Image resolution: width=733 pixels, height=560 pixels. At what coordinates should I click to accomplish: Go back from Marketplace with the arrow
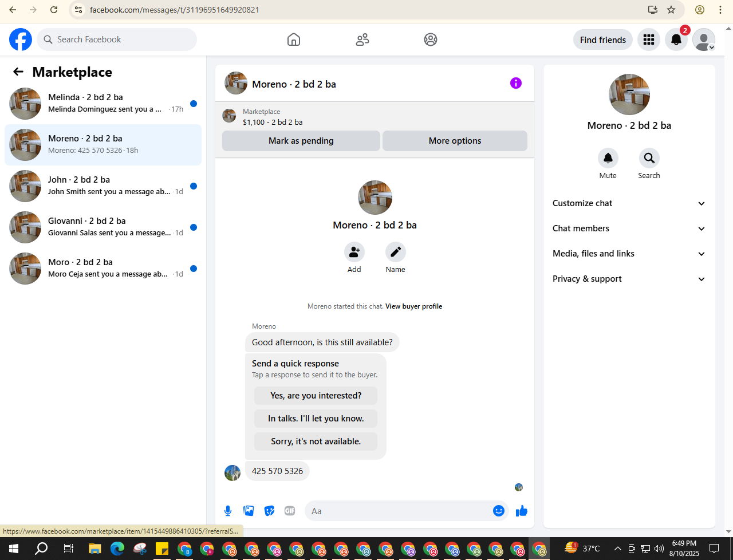(18, 72)
